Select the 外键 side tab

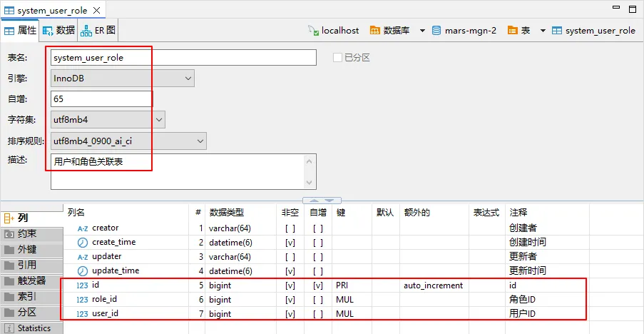click(31, 249)
